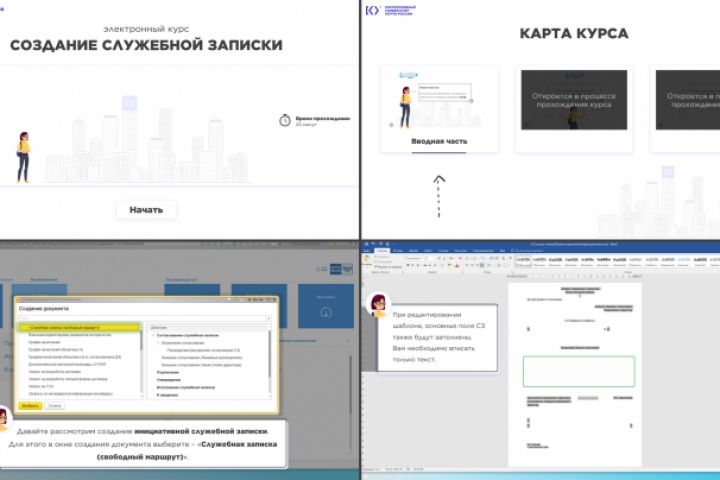Open the Вводная часть course card
The height and width of the screenshot is (480, 720).
pos(439,109)
